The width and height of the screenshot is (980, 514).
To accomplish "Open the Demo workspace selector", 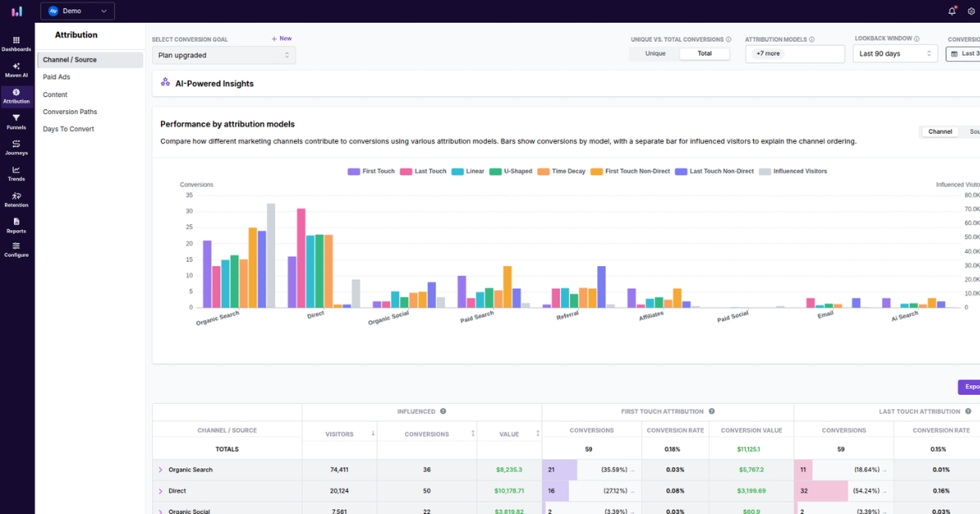I will coord(78,11).
